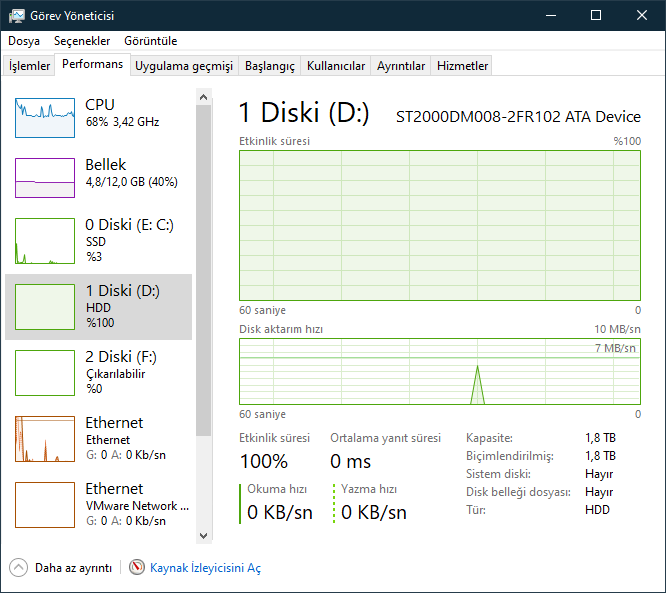Switch to the İşlemler tab

(29, 66)
